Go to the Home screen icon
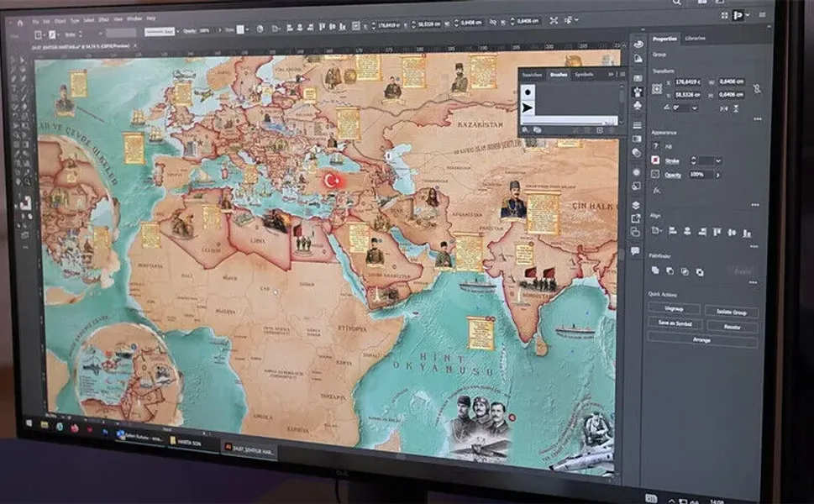Image resolution: width=814 pixels, height=504 pixels. [x=20, y=23]
